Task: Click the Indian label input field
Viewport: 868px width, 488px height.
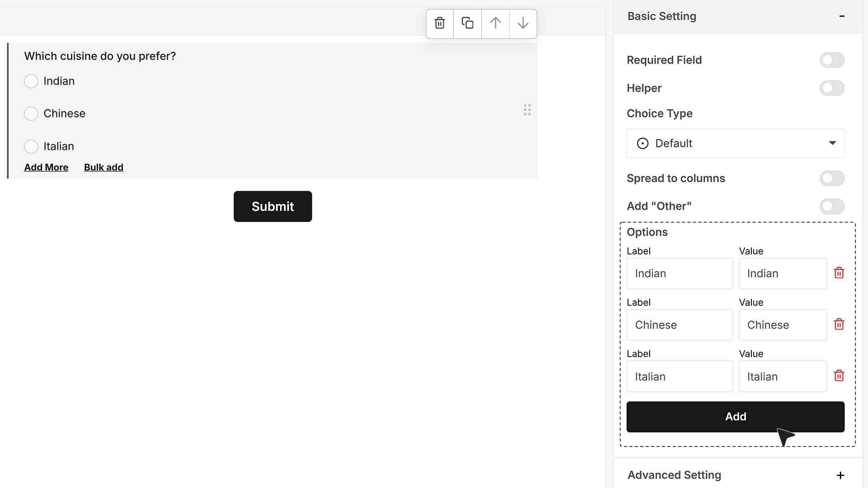Action: point(679,273)
